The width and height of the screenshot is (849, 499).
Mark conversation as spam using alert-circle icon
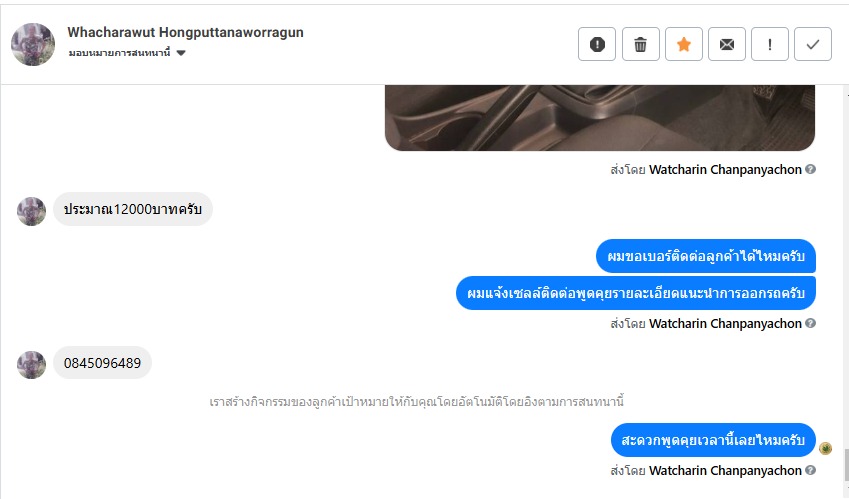click(x=597, y=44)
